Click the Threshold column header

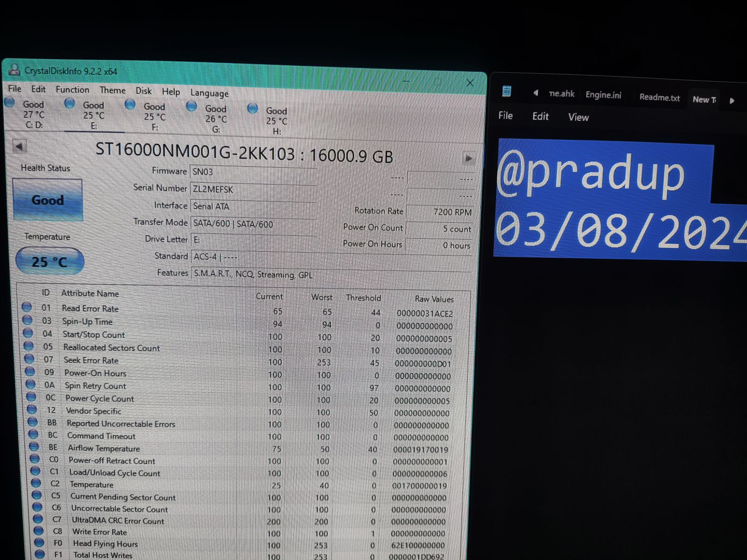tap(363, 298)
